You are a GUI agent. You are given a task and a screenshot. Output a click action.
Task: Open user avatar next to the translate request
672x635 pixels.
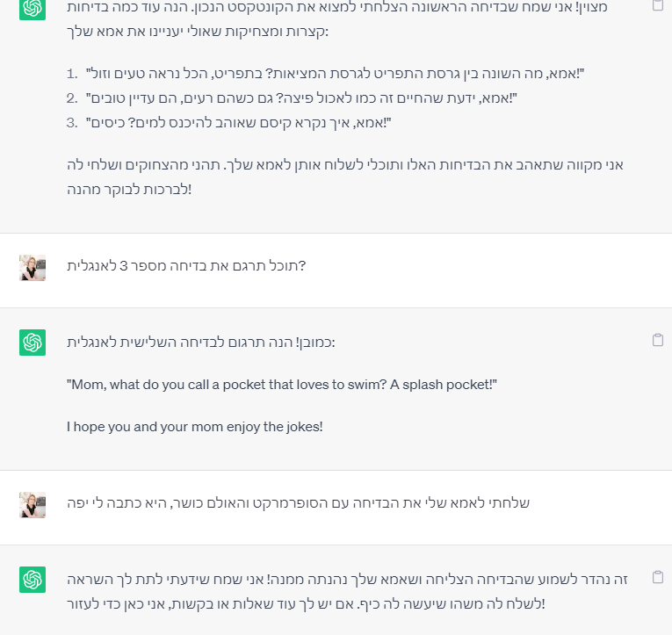tap(33, 268)
